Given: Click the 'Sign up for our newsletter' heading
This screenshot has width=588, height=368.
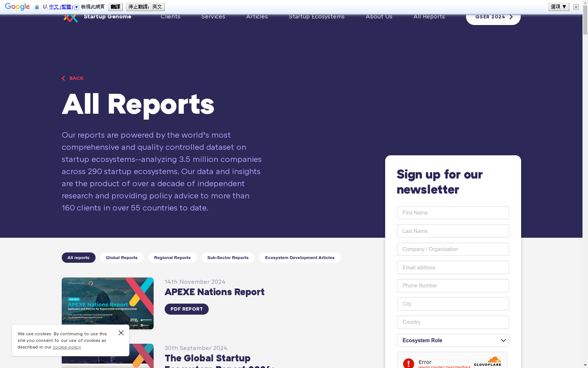Looking at the screenshot, I should point(440,182).
